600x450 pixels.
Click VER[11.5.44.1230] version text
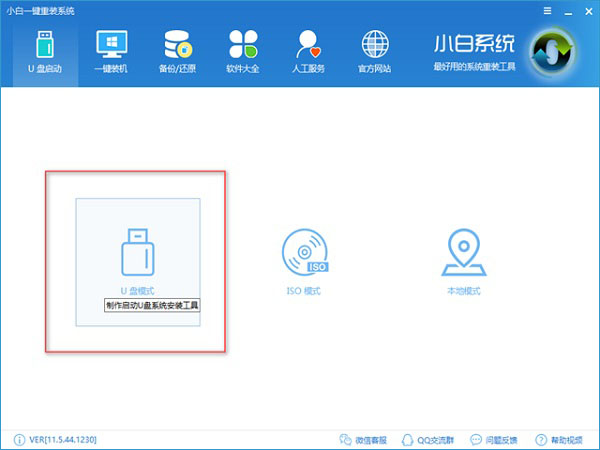pos(63,440)
